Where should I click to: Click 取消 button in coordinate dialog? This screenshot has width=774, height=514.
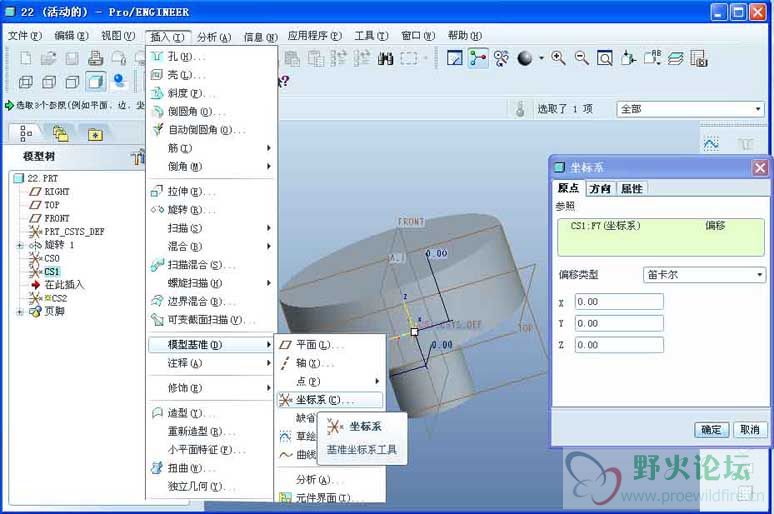750,430
